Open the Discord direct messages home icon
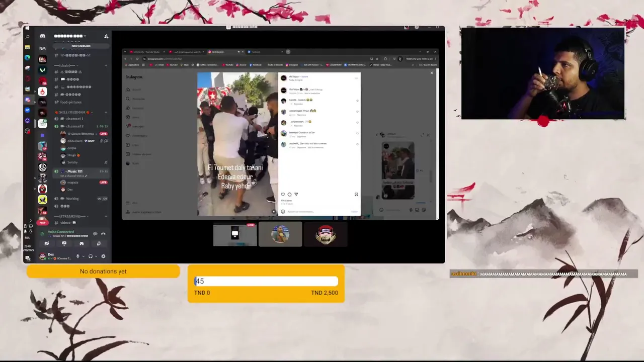This screenshot has width=644, height=362. point(43,36)
